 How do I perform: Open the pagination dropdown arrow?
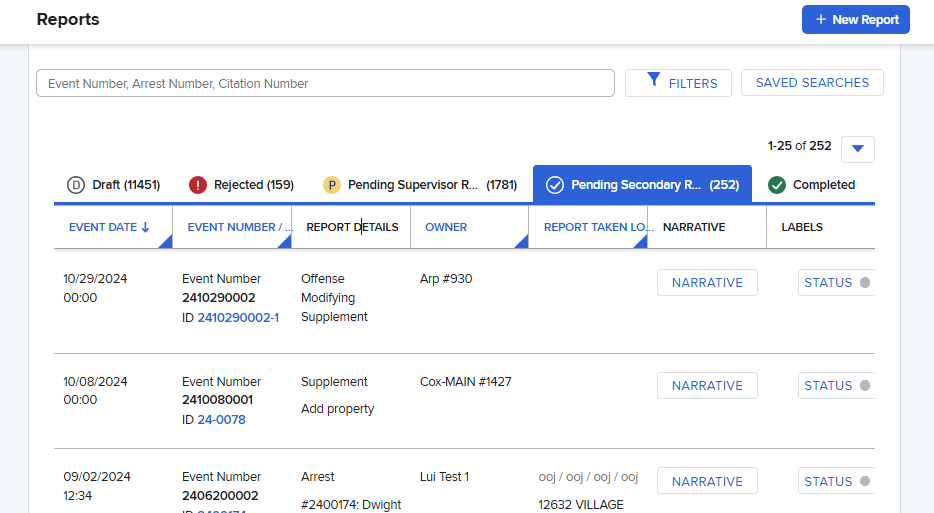[857, 149]
